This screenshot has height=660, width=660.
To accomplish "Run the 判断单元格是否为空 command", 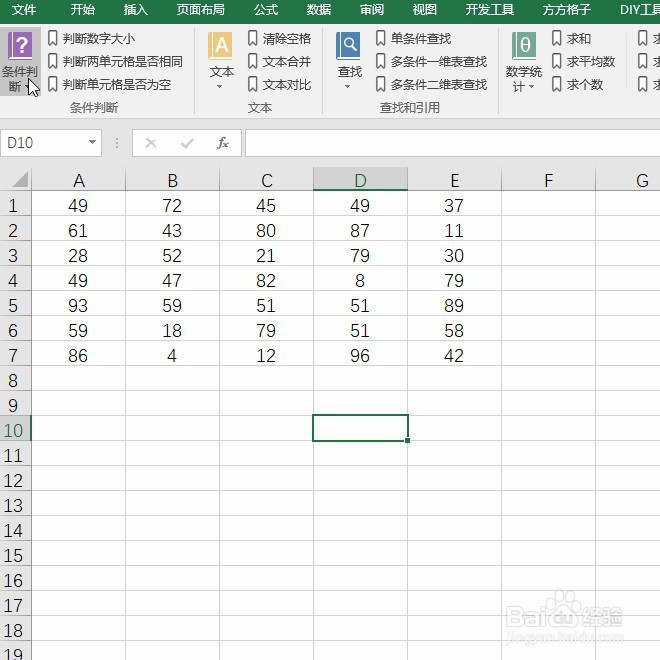I will point(117,85).
